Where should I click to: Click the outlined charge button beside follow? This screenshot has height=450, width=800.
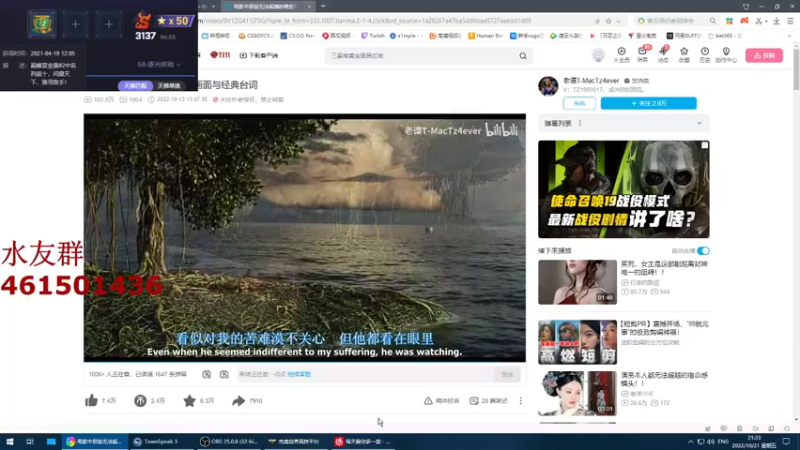579,103
